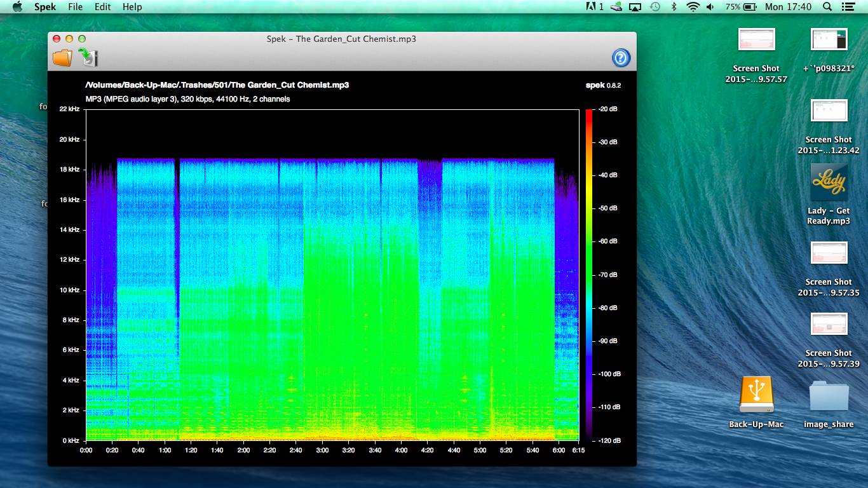Image resolution: width=868 pixels, height=488 pixels.
Task: Open the Edit menu
Action: coord(102,7)
